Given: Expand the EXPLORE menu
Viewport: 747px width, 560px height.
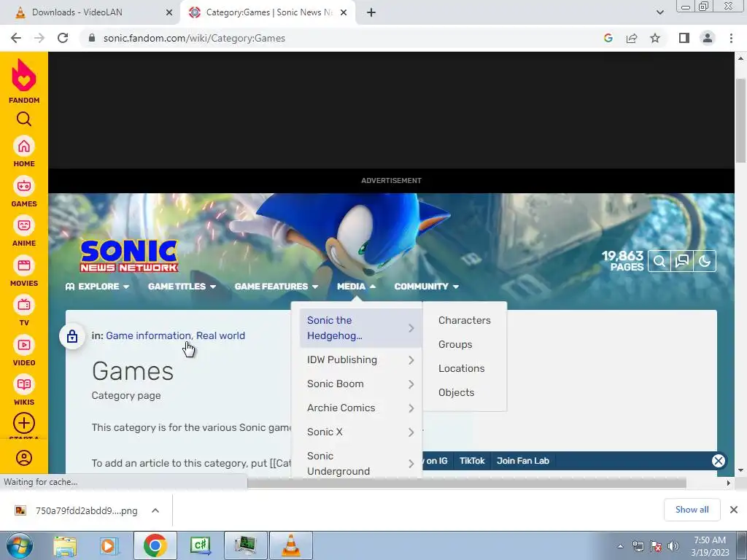Looking at the screenshot, I should click(97, 286).
